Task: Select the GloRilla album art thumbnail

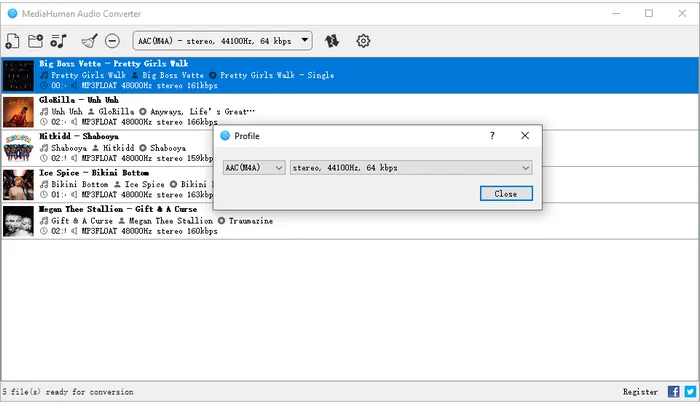Action: click(18, 112)
